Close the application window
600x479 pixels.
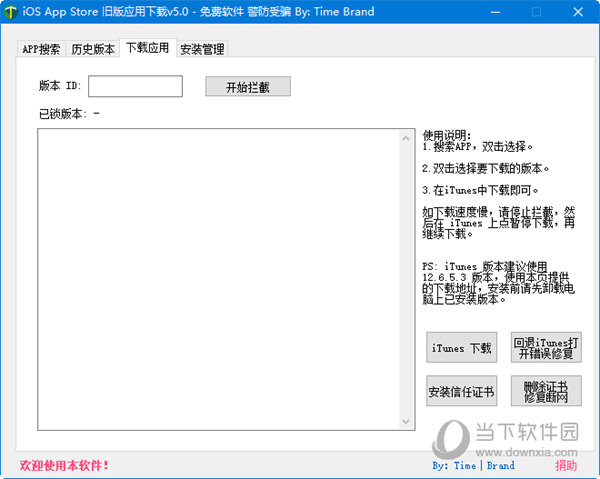coord(578,12)
